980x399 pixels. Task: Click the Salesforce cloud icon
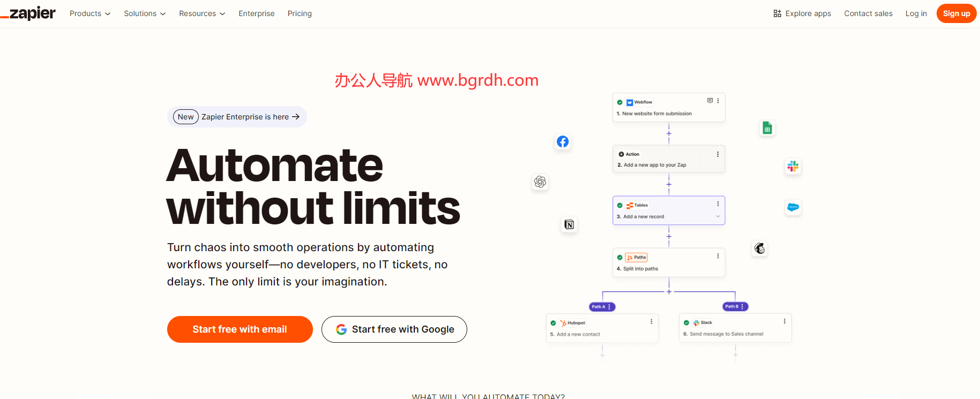[793, 207]
